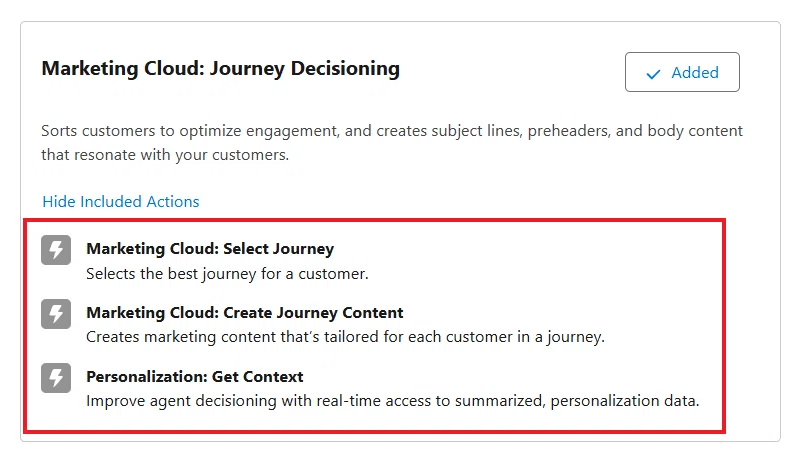Click the Select Journey lightning bolt icon
The width and height of the screenshot is (802, 461).
coord(56,250)
